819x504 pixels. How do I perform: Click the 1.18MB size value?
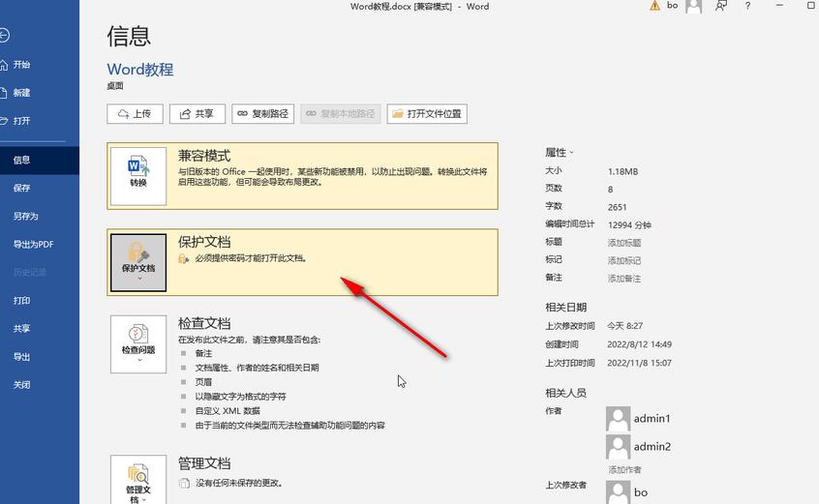tap(622, 171)
